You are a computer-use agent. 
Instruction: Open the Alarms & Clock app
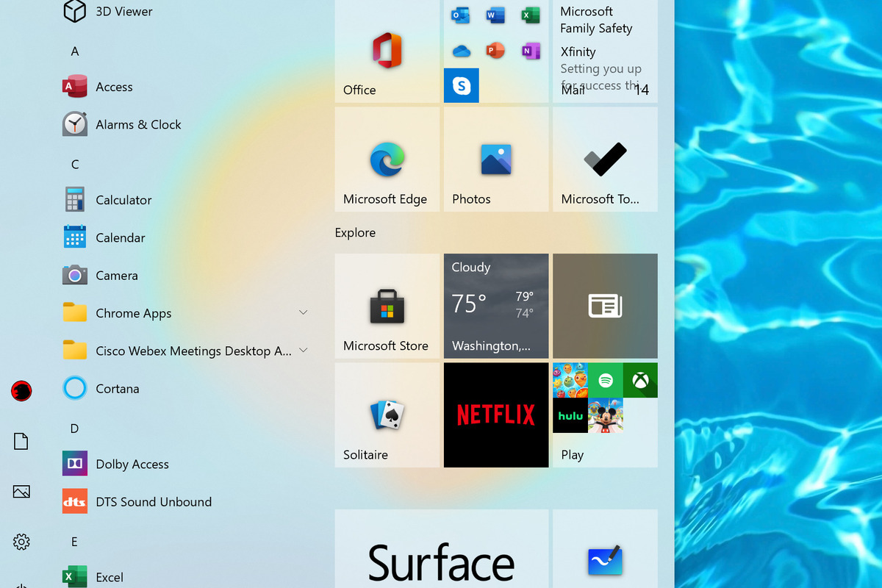pos(138,124)
